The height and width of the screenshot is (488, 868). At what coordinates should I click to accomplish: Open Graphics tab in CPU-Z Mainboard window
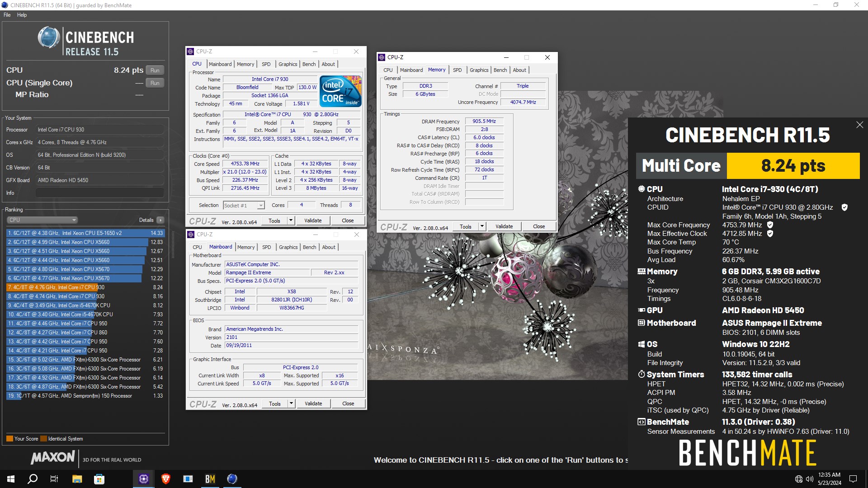click(x=288, y=247)
